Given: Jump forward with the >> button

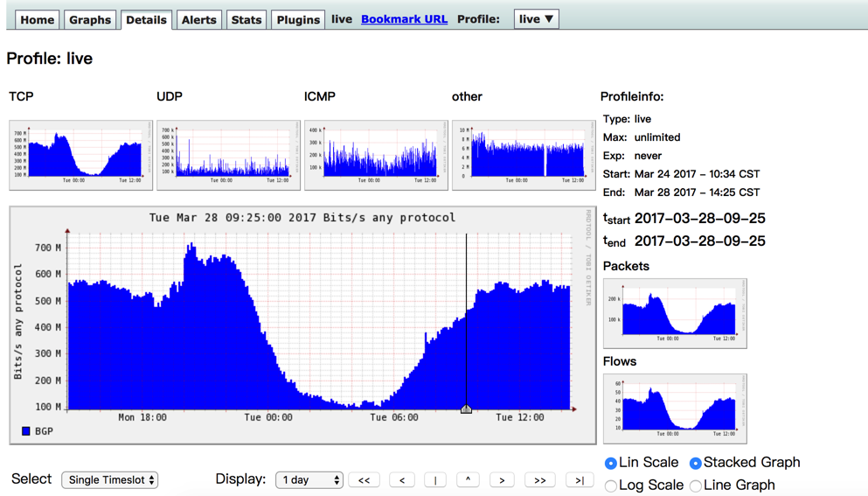Looking at the screenshot, I should click(x=539, y=480).
